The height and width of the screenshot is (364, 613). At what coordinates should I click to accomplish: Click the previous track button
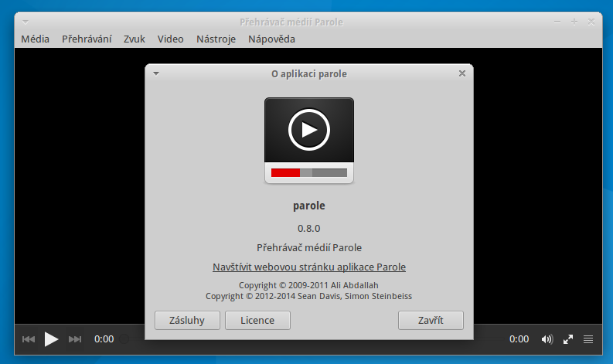point(29,339)
